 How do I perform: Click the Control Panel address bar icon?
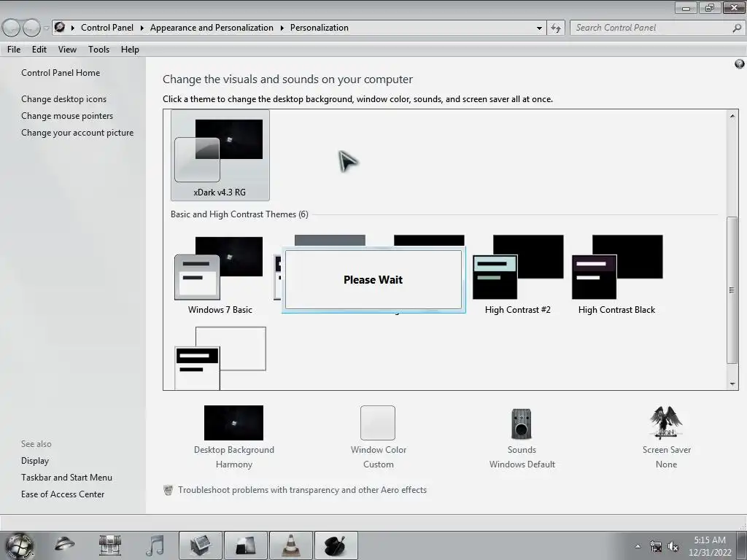click(60, 27)
